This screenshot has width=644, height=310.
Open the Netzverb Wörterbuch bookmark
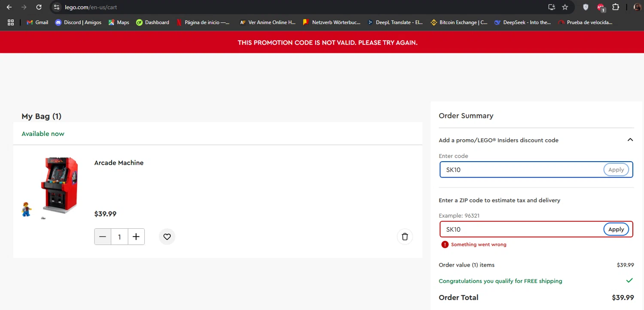coord(331,22)
